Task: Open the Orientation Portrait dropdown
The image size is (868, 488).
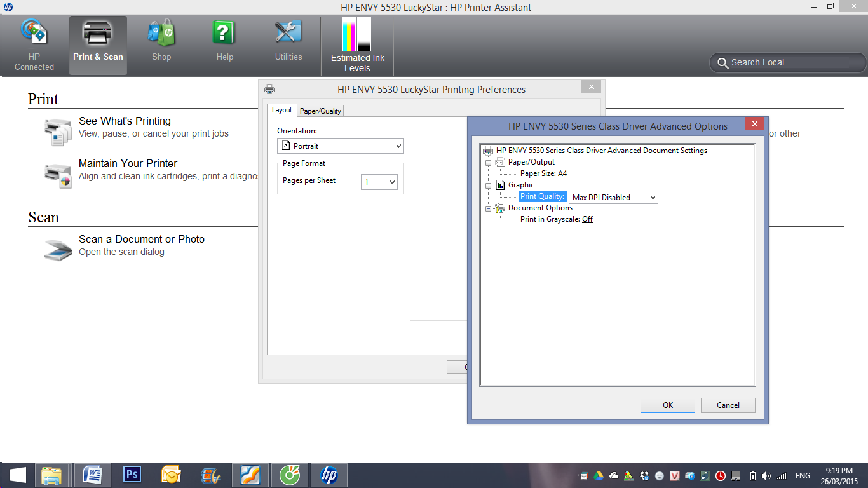Action: (341, 146)
